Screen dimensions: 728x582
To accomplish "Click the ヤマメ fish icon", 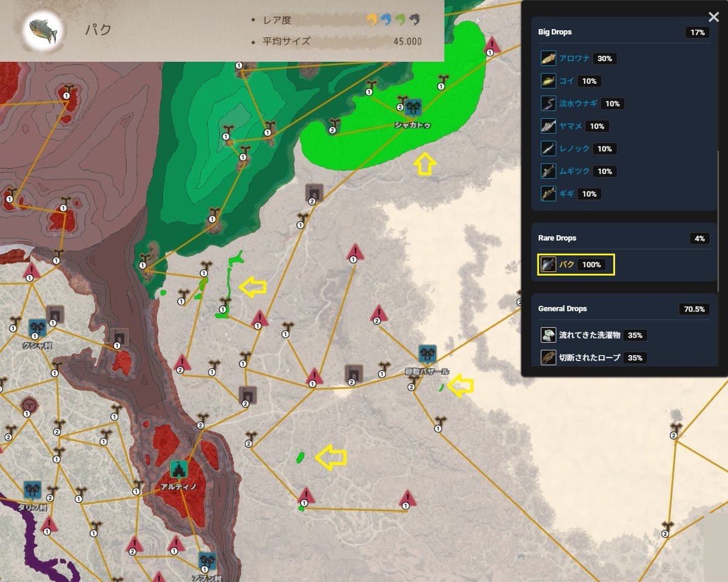I will tap(548, 126).
